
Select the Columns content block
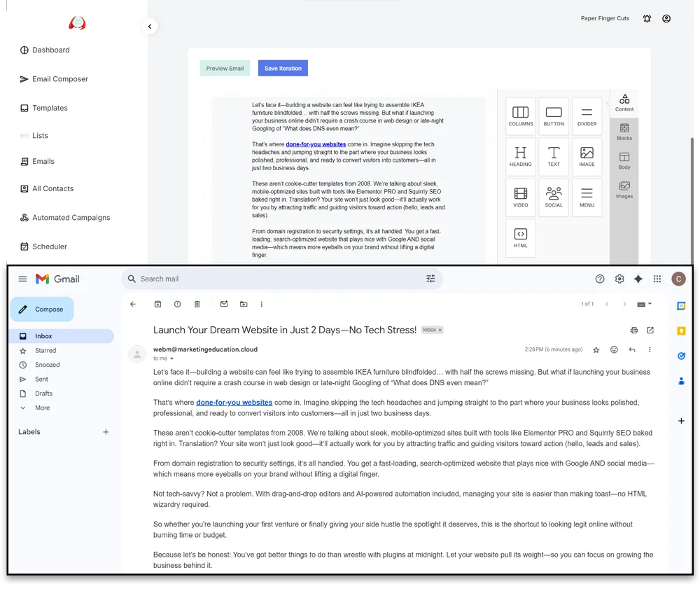click(x=520, y=116)
